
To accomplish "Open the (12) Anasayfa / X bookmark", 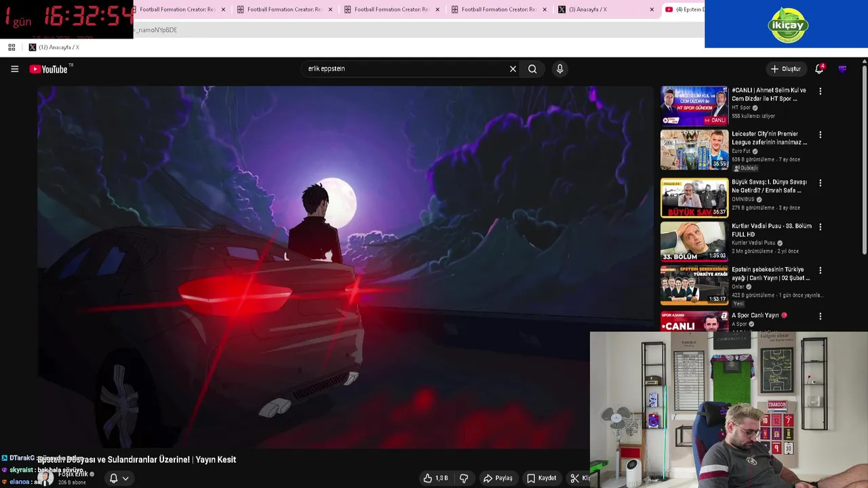I will 54,47.
